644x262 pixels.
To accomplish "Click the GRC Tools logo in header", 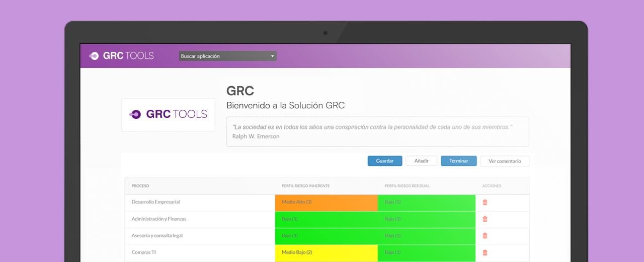I will (121, 56).
